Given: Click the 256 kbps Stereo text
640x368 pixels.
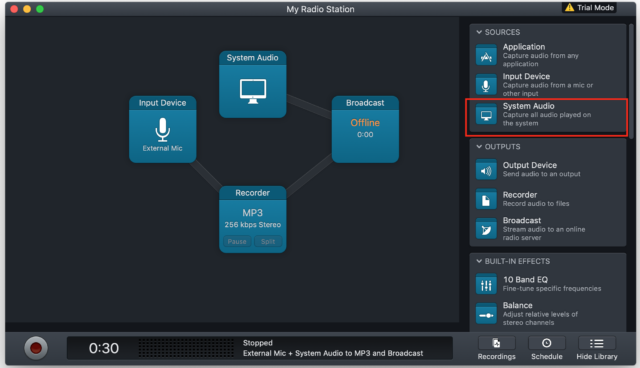Looking at the screenshot, I should (x=253, y=225).
